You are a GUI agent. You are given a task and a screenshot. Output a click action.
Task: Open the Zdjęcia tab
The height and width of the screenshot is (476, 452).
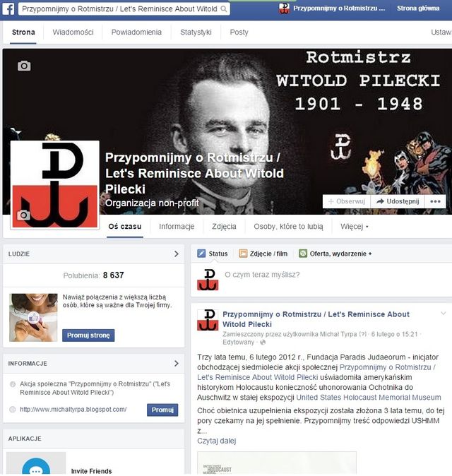(x=224, y=227)
